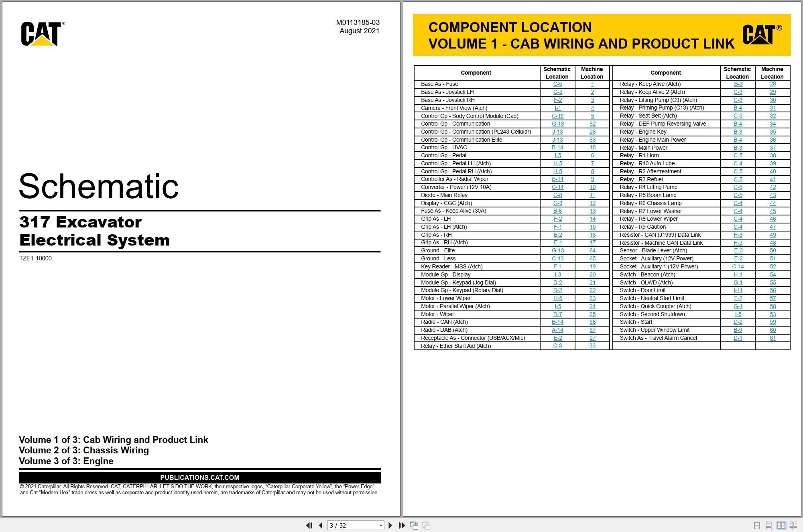This screenshot has height=532, width=803.
Task: Go to the first page
Action: (309, 525)
